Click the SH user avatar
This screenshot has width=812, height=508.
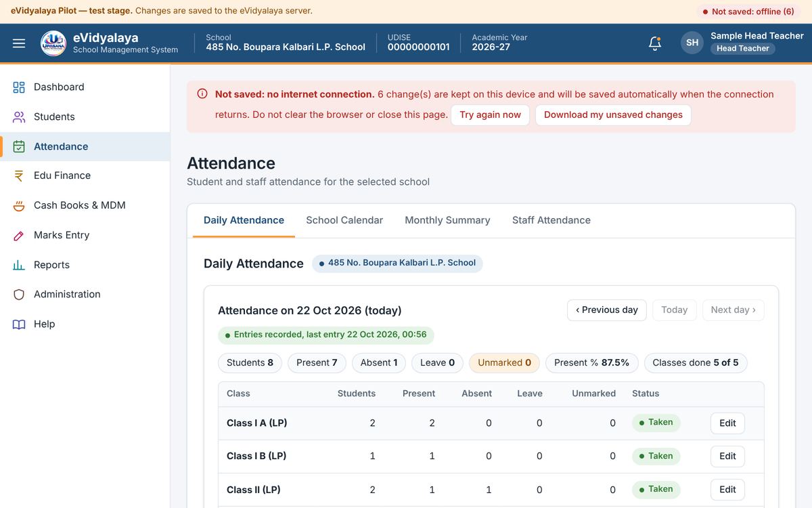(692, 43)
